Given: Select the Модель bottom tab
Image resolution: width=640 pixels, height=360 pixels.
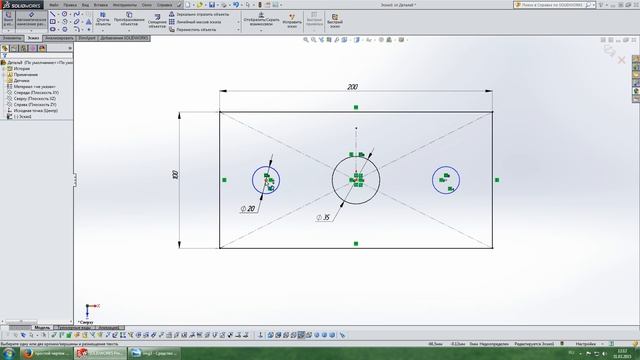Looking at the screenshot, I should (42, 327).
